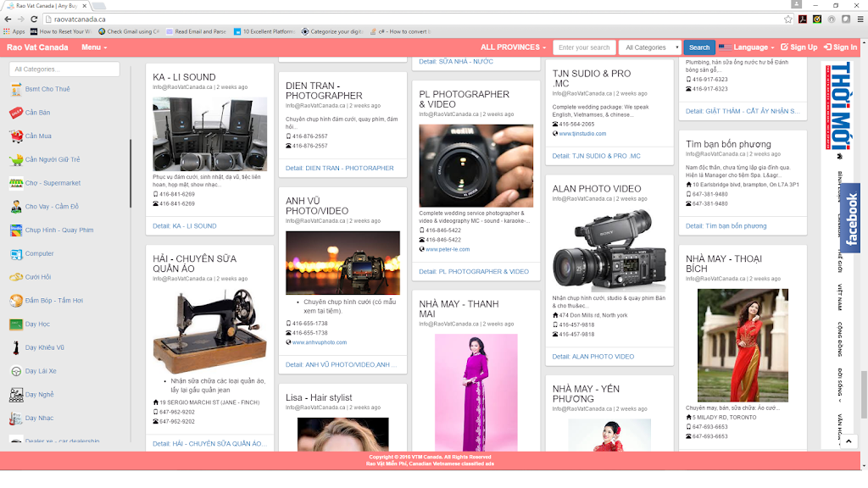
Task: Click the Cần Người Giữ Trẻ icon
Action: 16,159
